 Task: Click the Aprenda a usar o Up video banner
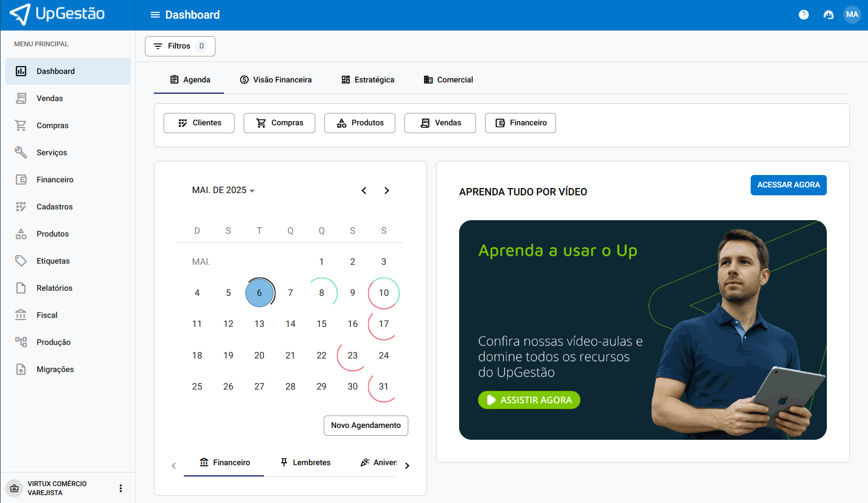tap(642, 330)
